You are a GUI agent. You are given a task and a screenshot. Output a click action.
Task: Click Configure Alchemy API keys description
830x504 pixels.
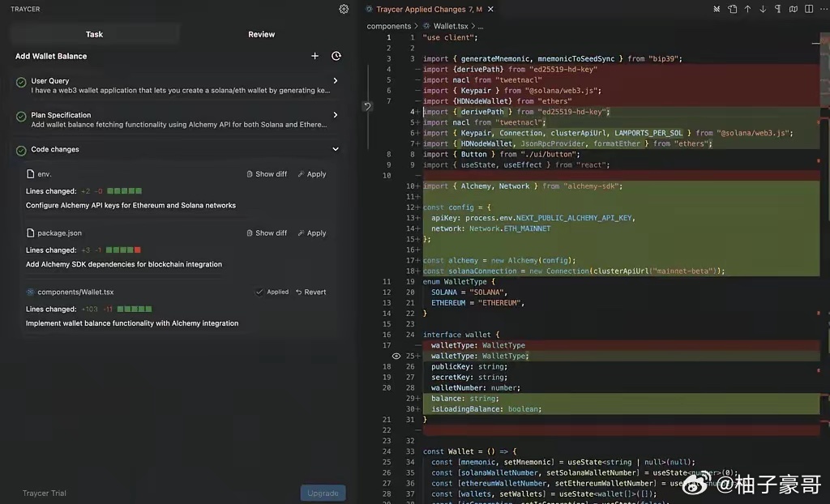130,206
